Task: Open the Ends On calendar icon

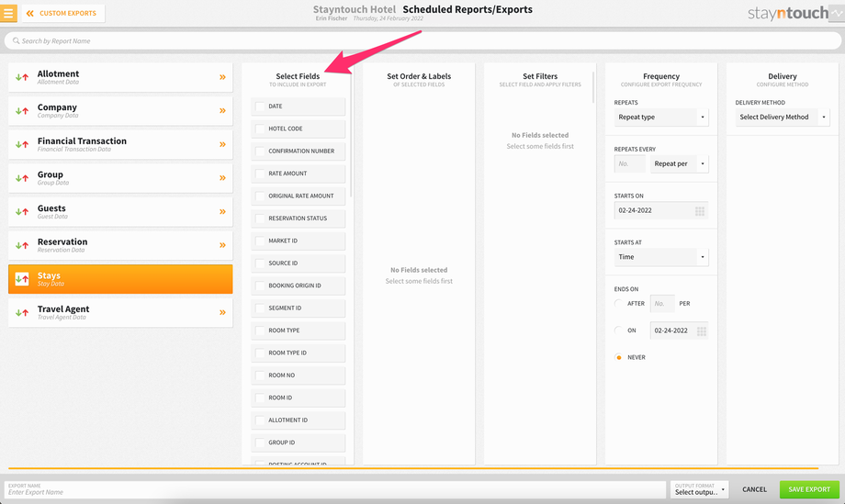Action: (701, 331)
